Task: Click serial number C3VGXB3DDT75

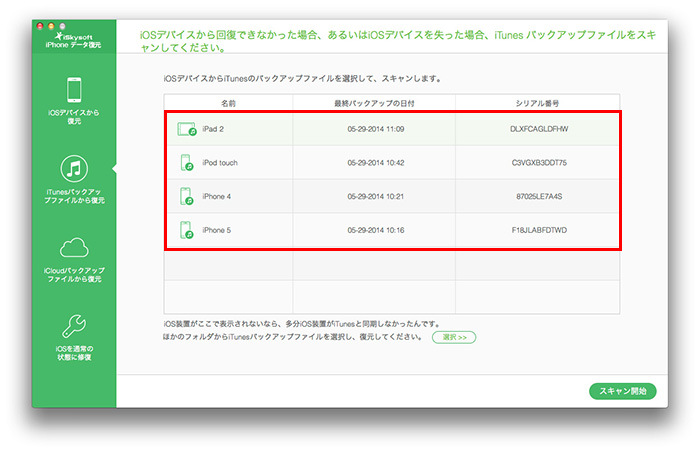Action: [539, 163]
